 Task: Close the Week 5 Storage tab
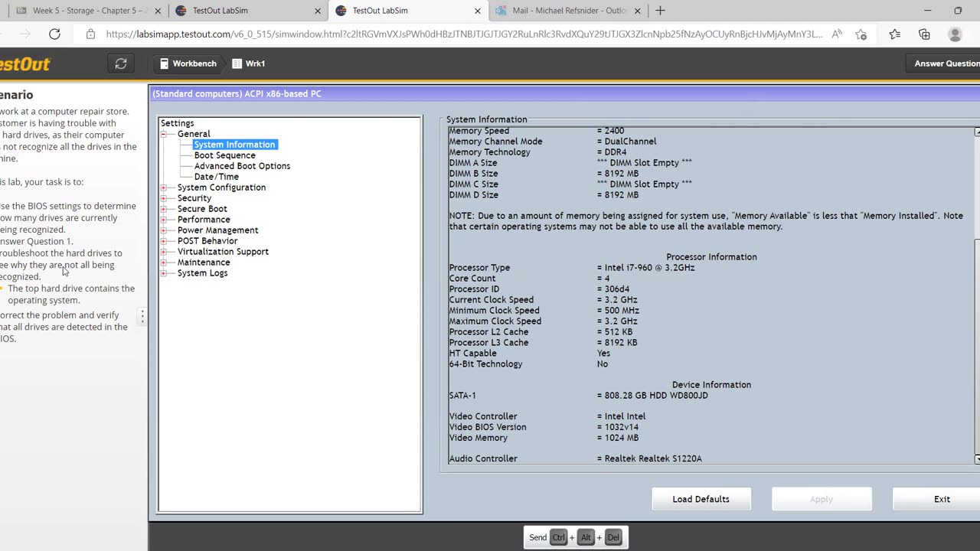tap(158, 11)
